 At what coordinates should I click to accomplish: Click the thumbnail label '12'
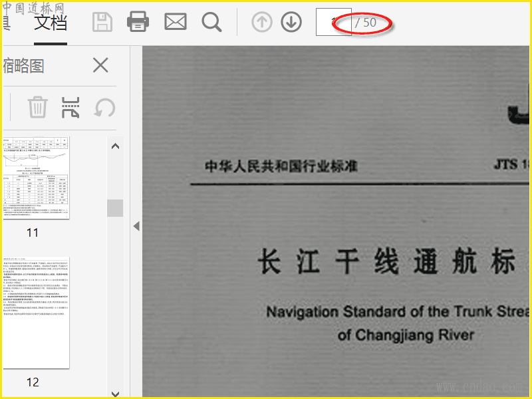pyautogui.click(x=33, y=382)
